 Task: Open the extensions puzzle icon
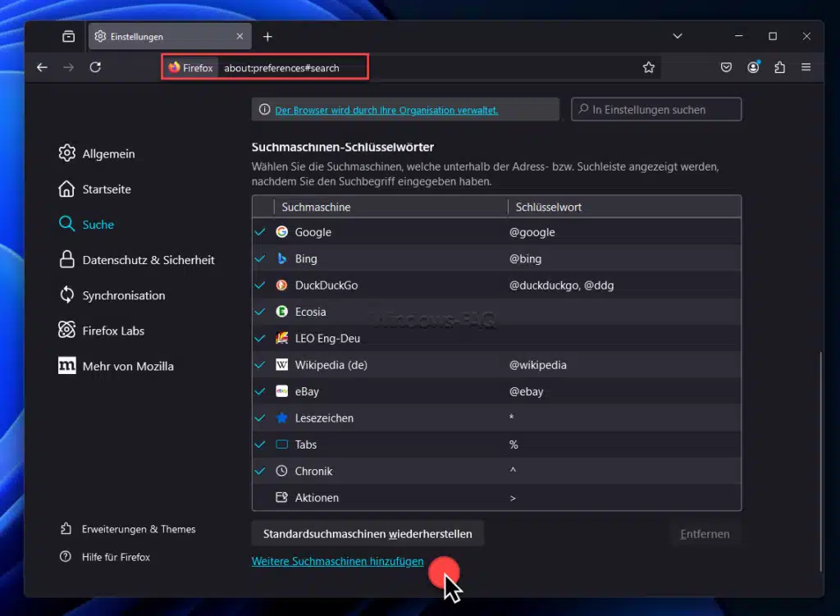click(x=780, y=67)
